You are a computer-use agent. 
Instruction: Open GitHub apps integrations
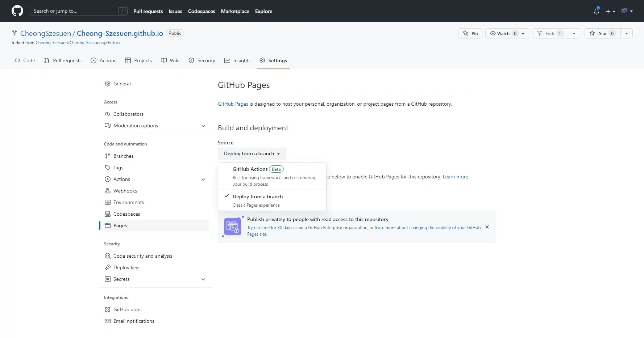pos(127,309)
